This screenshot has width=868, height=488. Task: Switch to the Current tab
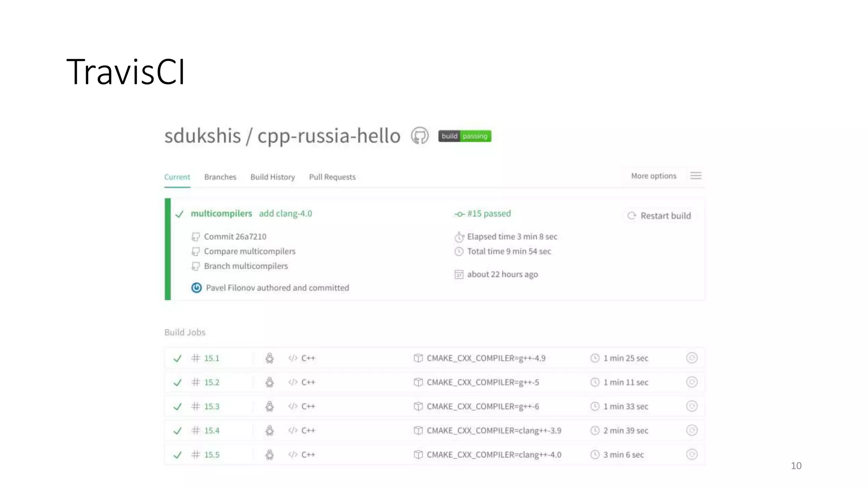177,177
